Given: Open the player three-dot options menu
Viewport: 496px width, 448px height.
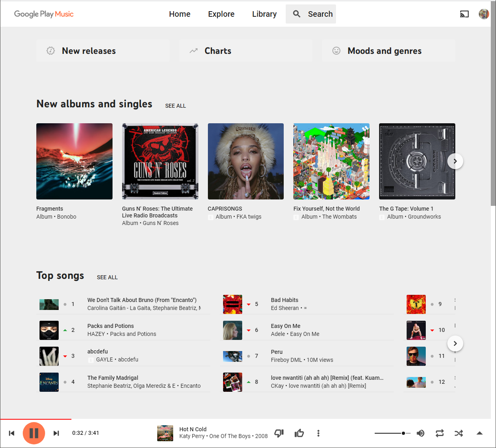Looking at the screenshot, I should (x=318, y=433).
